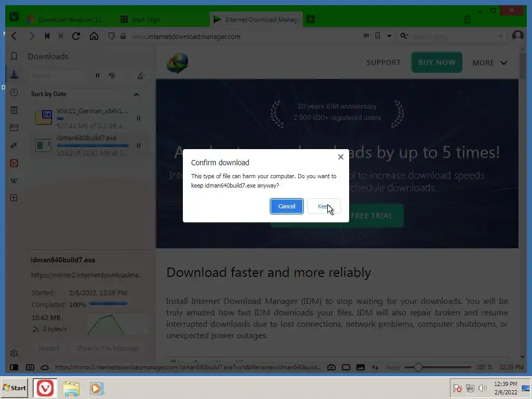Open closed tabs trash icon
The image size is (532, 399).
467,19
